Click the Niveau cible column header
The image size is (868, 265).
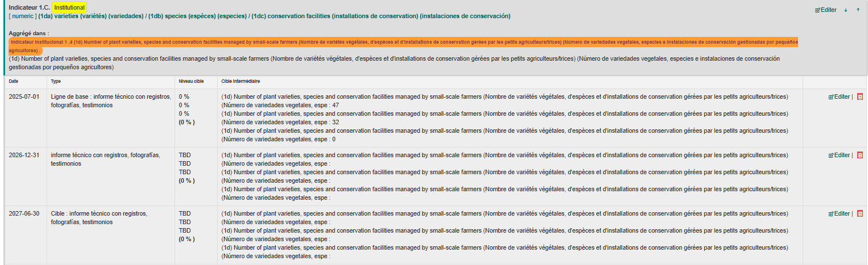coord(191,82)
